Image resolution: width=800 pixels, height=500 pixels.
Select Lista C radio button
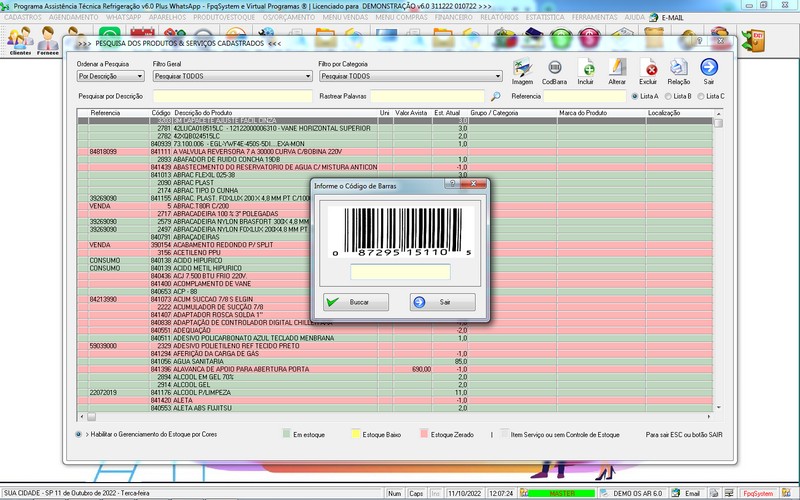[701, 96]
